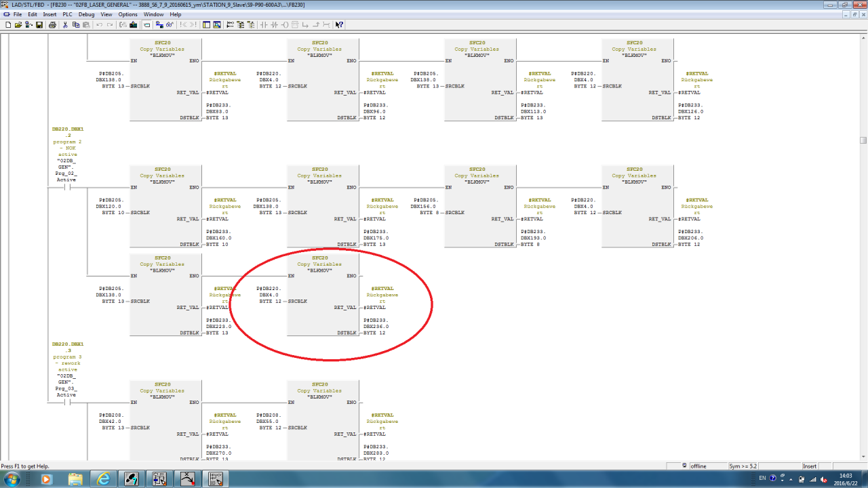Open the View menu
The height and width of the screenshot is (488, 868).
pos(106,14)
